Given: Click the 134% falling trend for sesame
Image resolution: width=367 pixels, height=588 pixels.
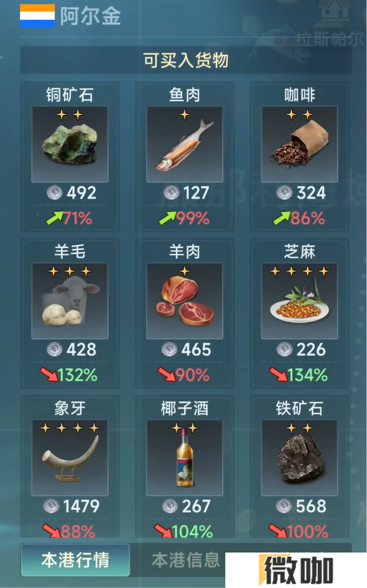Looking at the screenshot, I should point(298,375).
